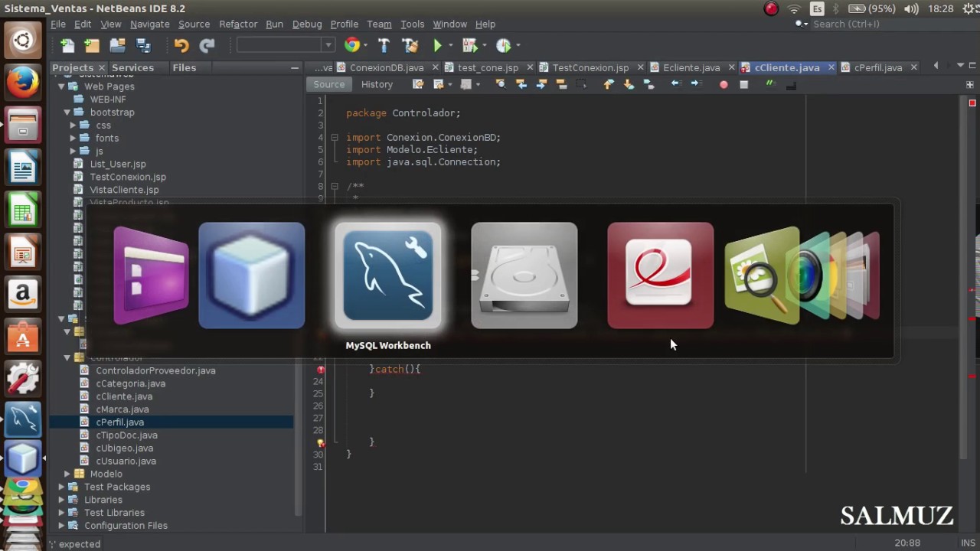Click the Search (Ctrl+I) field
This screenshot has height=551, width=980.
tap(879, 24)
